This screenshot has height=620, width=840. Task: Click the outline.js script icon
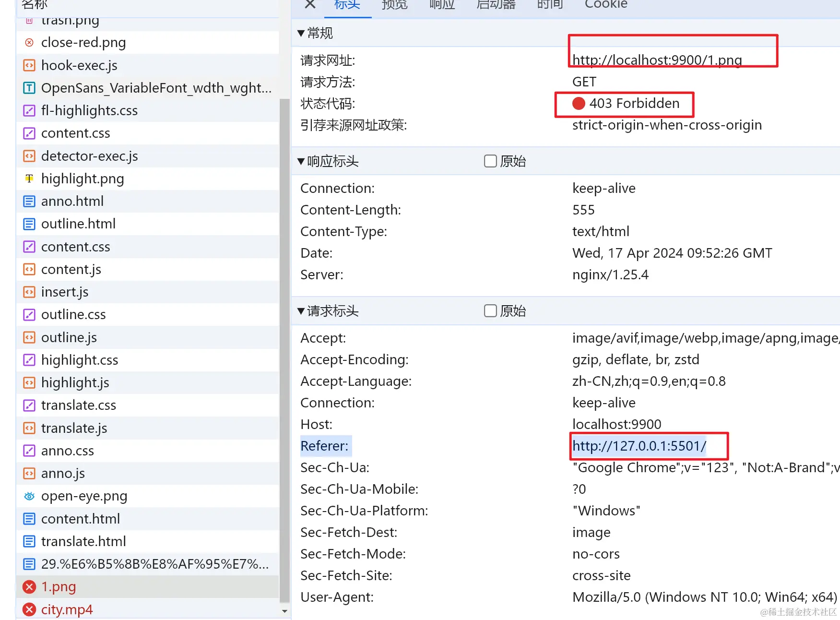29,337
